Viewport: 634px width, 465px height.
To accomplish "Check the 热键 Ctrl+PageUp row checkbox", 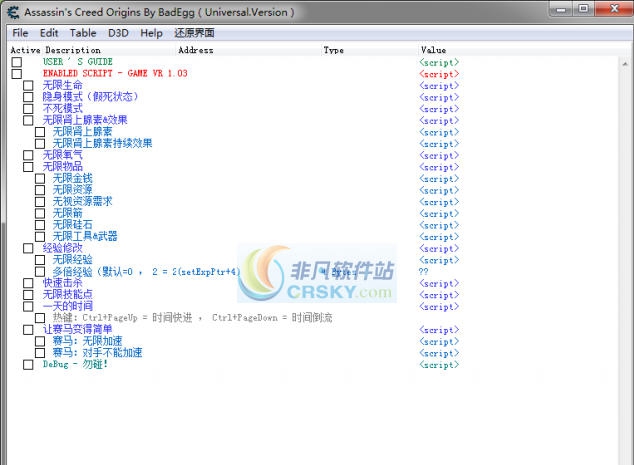I will [40, 318].
